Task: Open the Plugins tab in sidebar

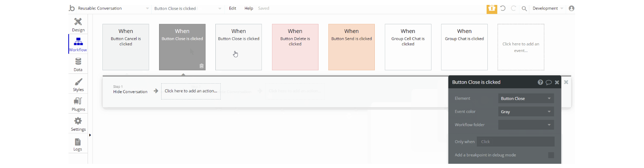Action: point(78,104)
